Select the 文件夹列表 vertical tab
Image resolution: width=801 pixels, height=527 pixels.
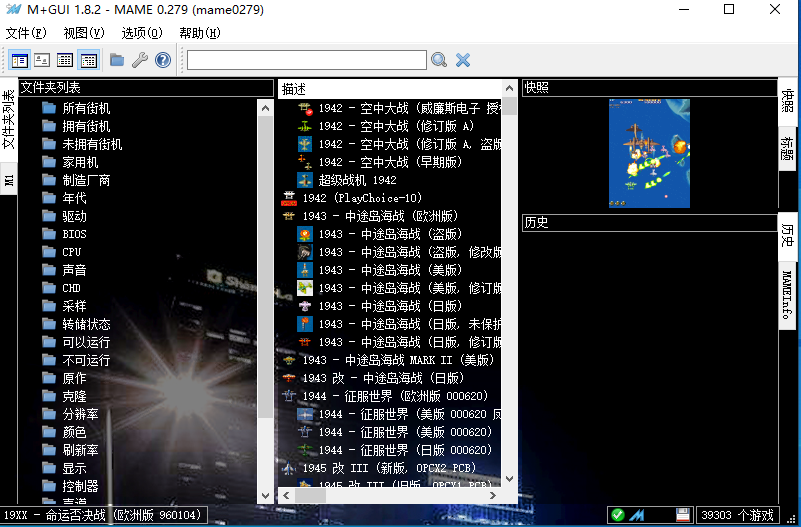coord(9,120)
